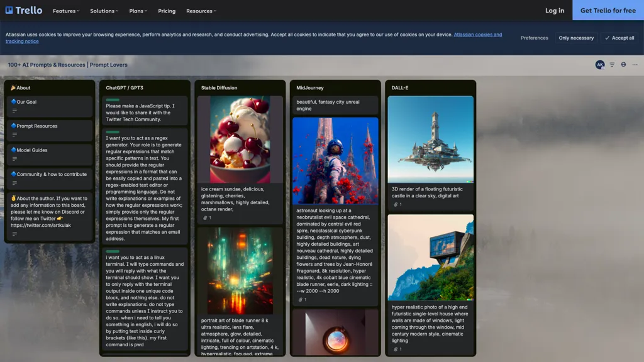Open the Pricing page

pos(167,11)
